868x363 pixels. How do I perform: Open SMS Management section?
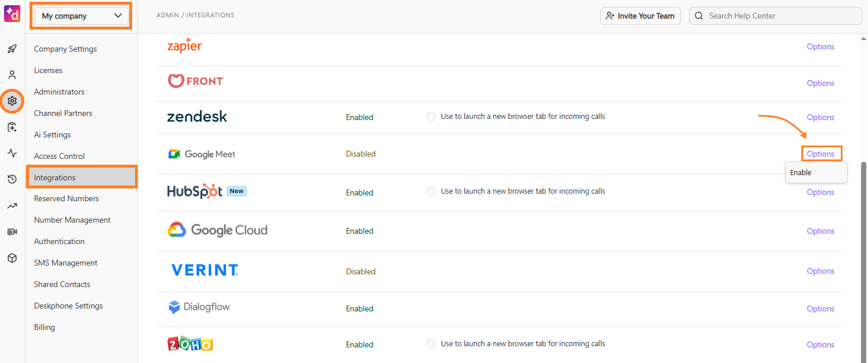(65, 263)
